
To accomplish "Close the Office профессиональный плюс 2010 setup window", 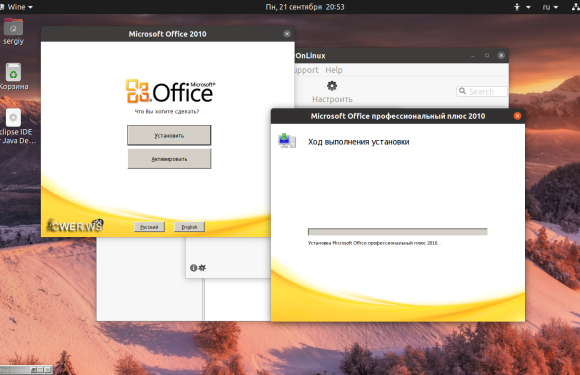I will click(x=517, y=116).
